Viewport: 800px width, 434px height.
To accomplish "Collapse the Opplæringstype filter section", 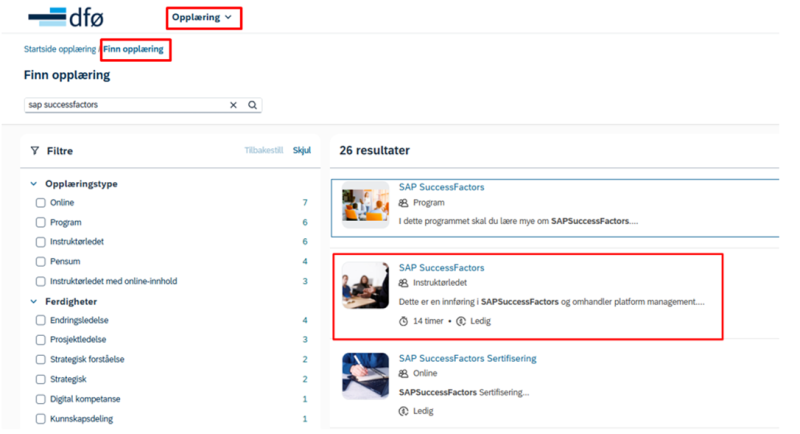I will (34, 184).
